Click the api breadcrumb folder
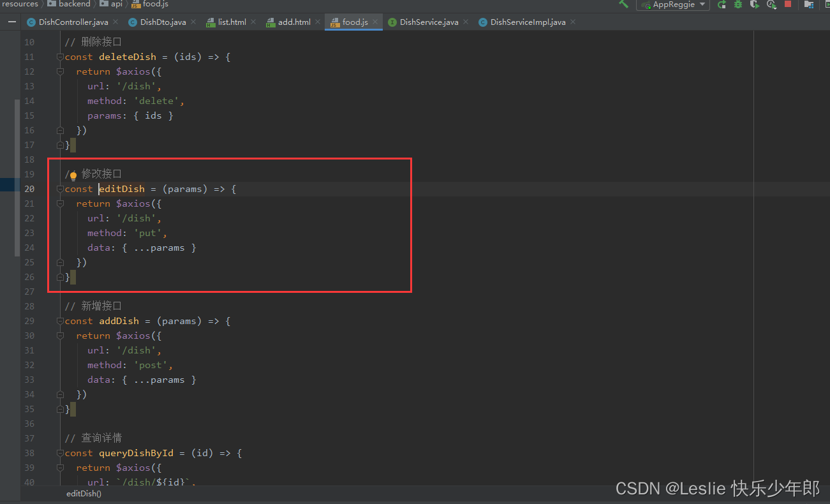This screenshot has height=504, width=830. (111, 4)
